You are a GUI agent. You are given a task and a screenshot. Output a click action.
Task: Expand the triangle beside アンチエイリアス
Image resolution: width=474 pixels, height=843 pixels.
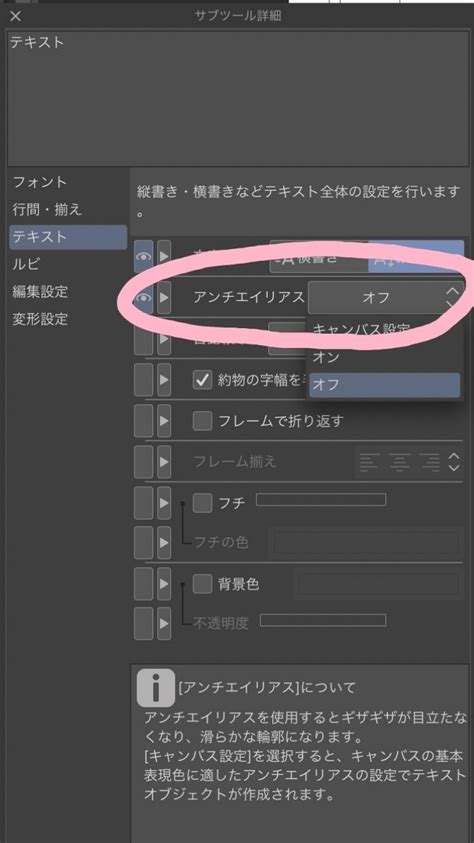(x=164, y=297)
